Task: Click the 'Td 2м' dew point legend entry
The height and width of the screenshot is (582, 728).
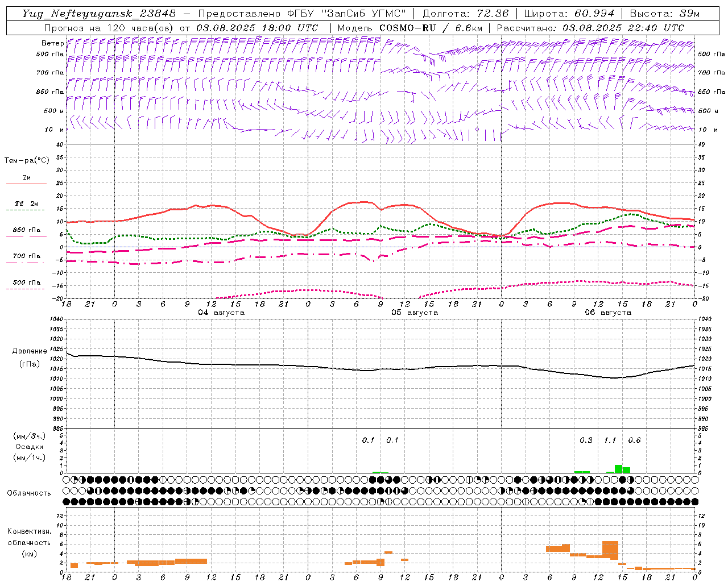Action: point(27,203)
